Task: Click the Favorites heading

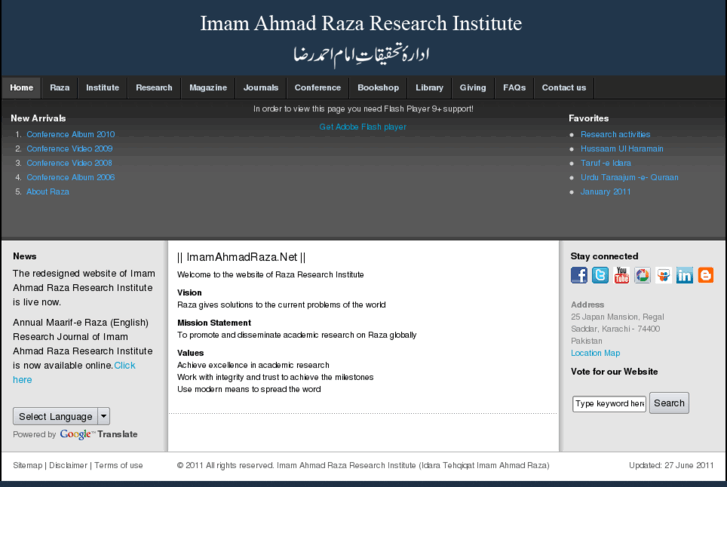Action: coord(588,118)
